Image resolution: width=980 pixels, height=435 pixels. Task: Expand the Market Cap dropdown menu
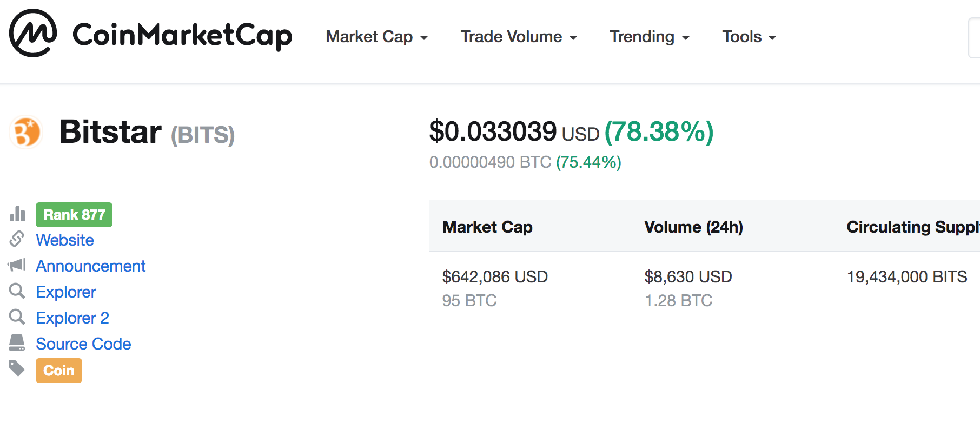[x=377, y=37]
